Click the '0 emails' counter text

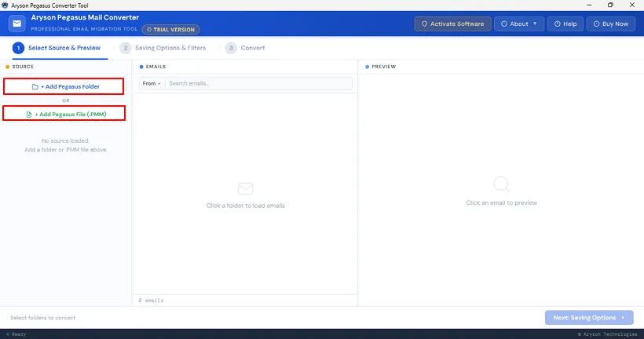point(151,301)
